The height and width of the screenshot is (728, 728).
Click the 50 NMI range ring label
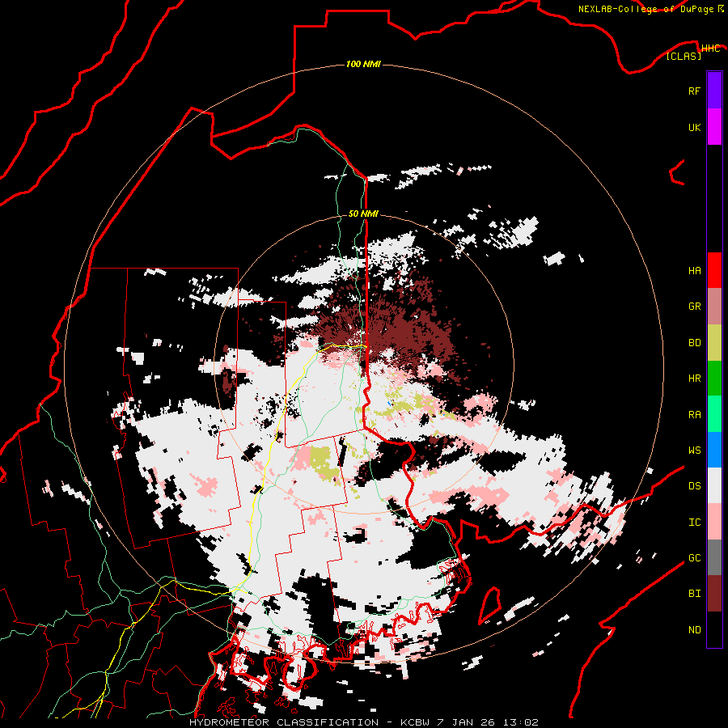pyautogui.click(x=363, y=214)
